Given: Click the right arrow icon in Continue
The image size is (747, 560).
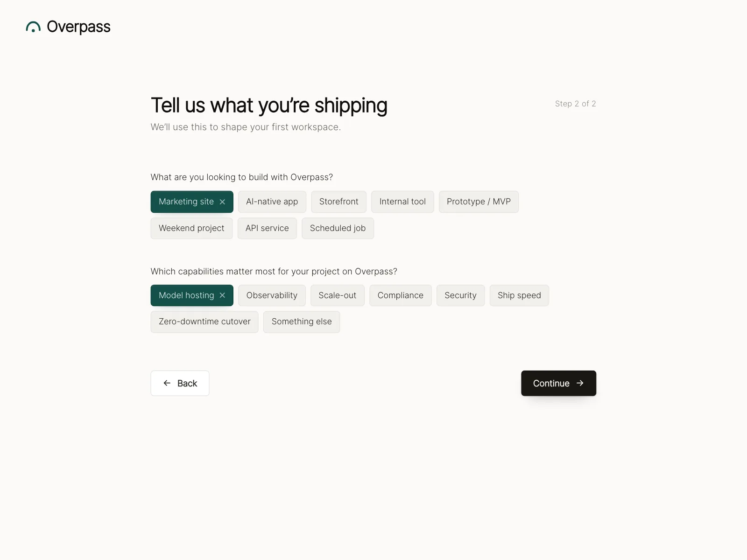Looking at the screenshot, I should pos(580,383).
